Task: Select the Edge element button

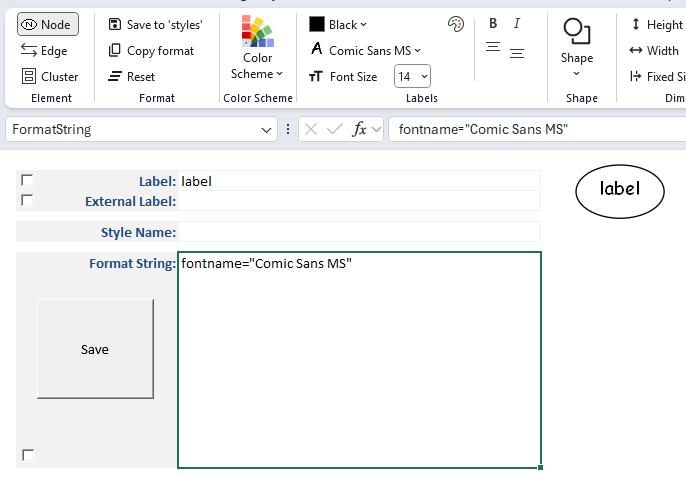Action: (45, 50)
